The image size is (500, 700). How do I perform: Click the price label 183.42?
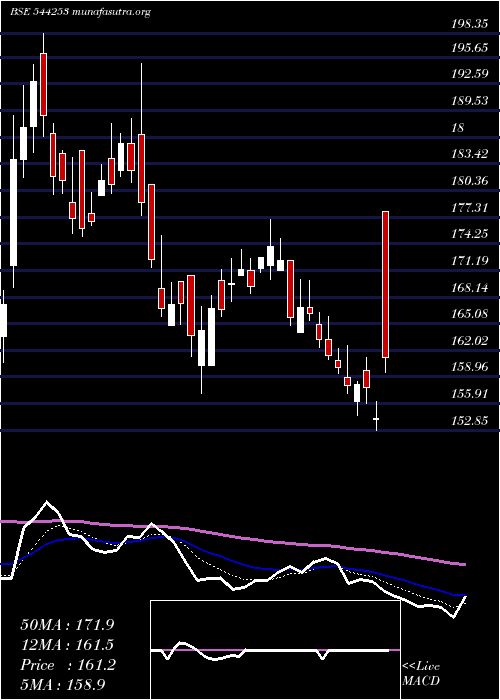pos(469,154)
